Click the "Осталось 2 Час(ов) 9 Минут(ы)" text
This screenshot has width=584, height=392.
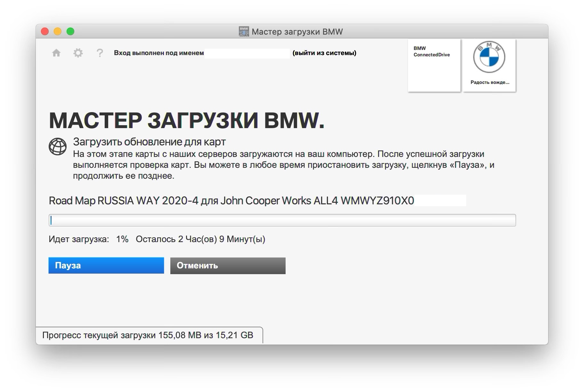click(200, 239)
